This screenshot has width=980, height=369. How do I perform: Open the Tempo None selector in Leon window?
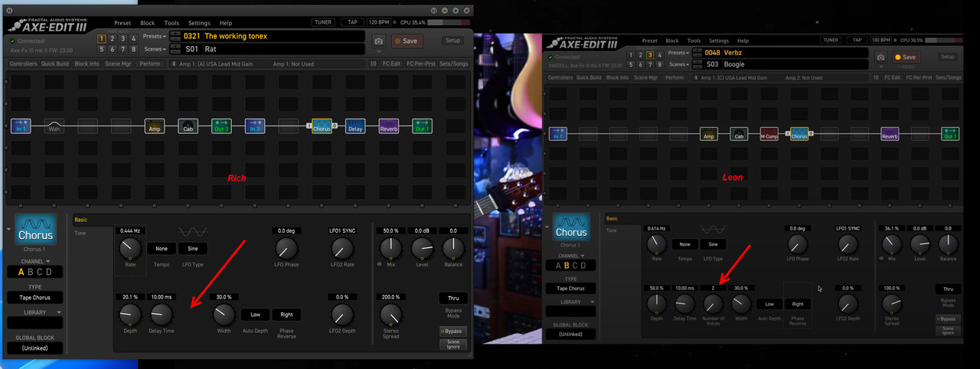coord(684,244)
